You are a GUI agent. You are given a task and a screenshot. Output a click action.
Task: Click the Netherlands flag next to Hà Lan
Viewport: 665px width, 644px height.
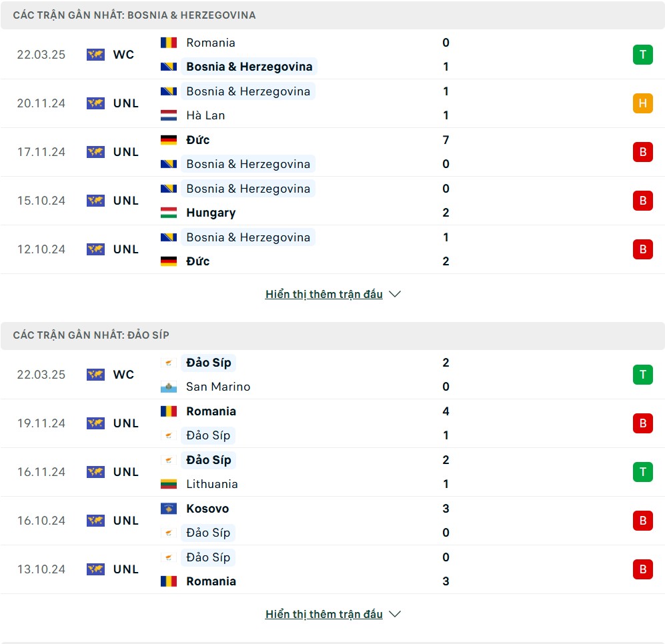(168, 115)
